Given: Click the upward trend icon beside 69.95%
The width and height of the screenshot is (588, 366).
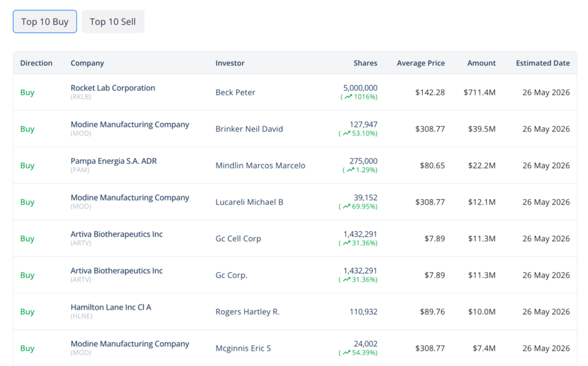Looking at the screenshot, I should (x=347, y=207).
